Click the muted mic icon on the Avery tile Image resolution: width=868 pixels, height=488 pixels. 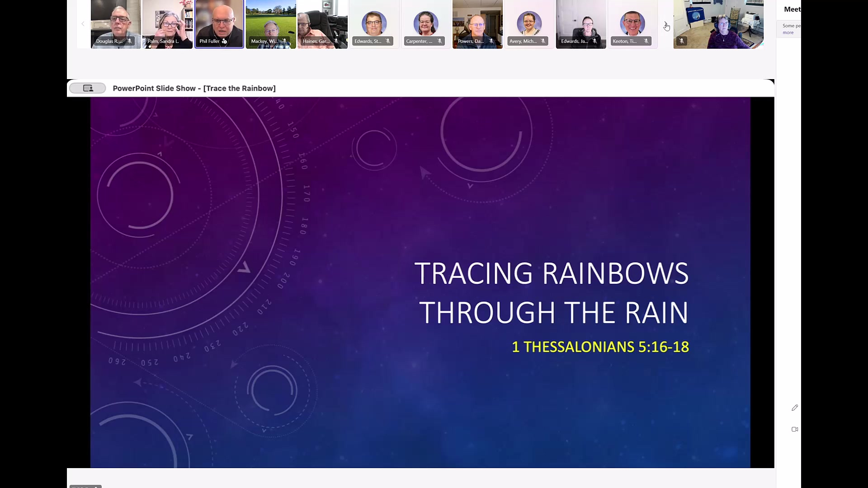click(543, 41)
